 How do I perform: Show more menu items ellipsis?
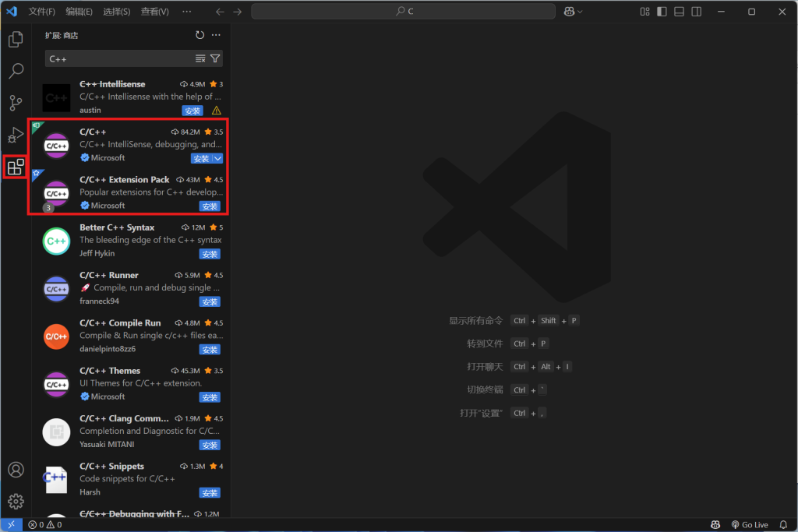[187, 12]
